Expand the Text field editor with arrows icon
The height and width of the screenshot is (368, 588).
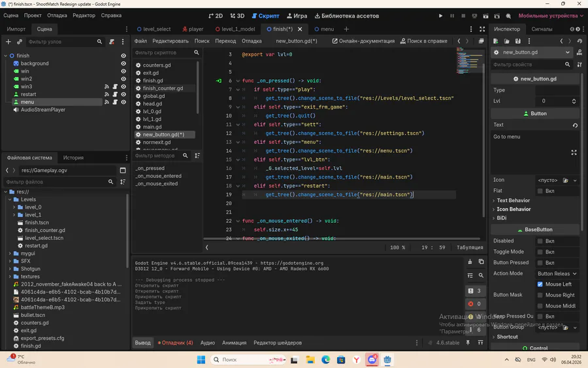[x=574, y=152]
